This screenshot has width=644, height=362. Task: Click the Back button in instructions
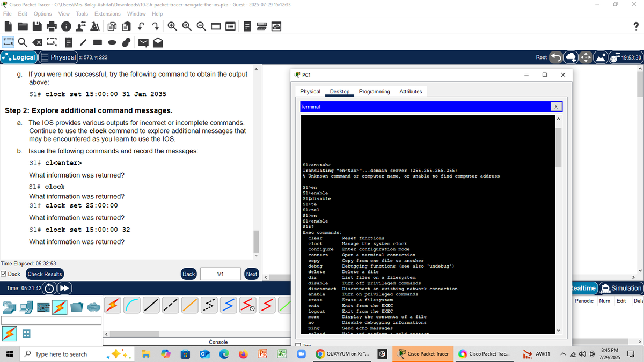click(189, 274)
